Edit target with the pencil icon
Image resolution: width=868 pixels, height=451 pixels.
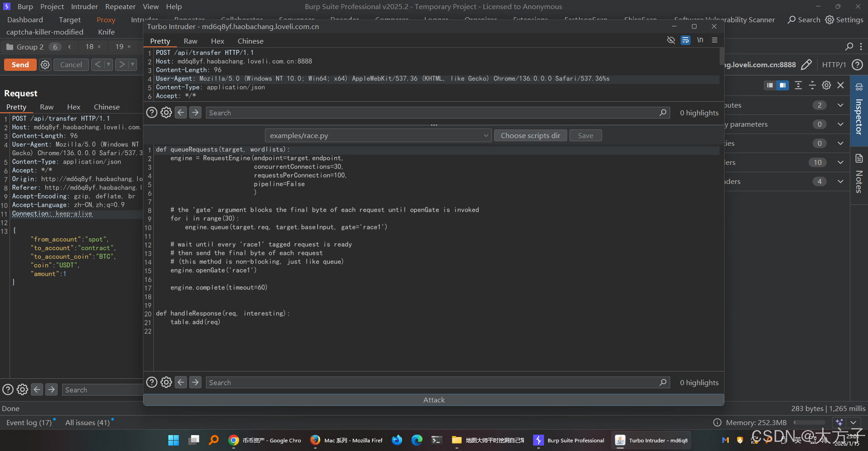pos(806,64)
